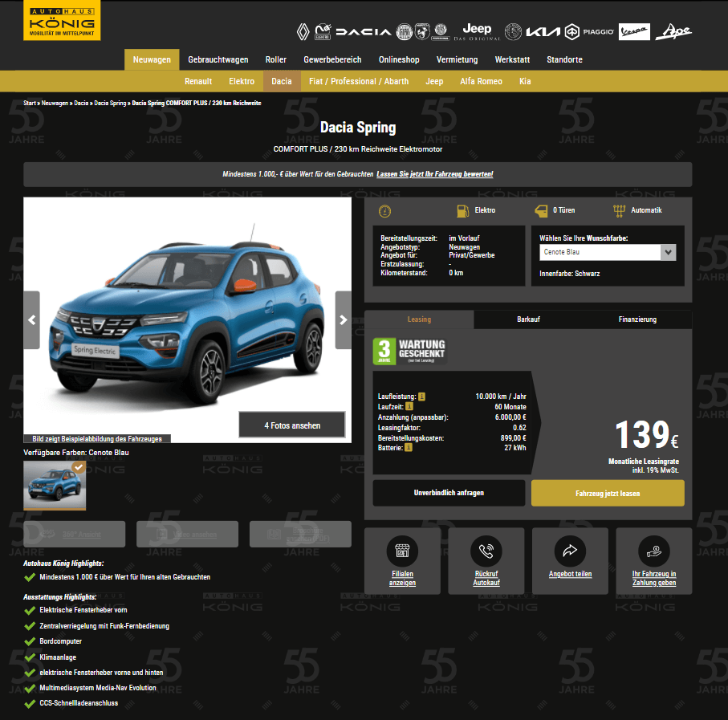Click the speedometer icon in specs bar
This screenshot has height=720, width=728.
(385, 211)
